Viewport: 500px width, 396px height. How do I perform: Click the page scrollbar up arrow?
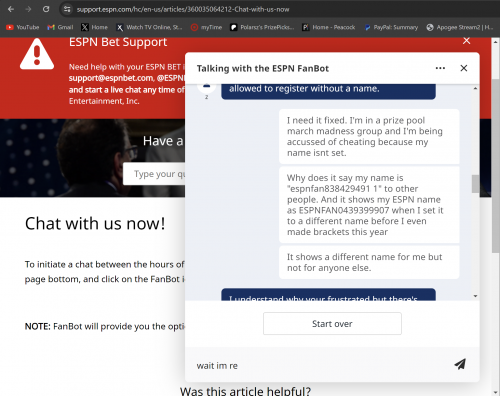coord(496,42)
